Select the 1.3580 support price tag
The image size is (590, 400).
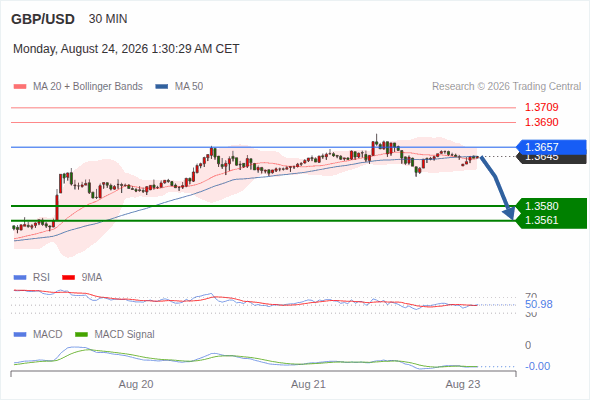tap(552, 206)
